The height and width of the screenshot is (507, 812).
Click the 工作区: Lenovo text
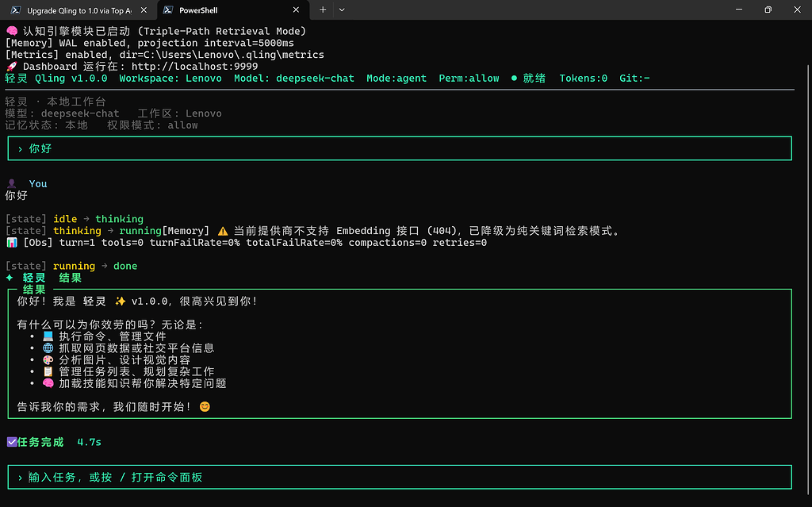[x=180, y=113]
